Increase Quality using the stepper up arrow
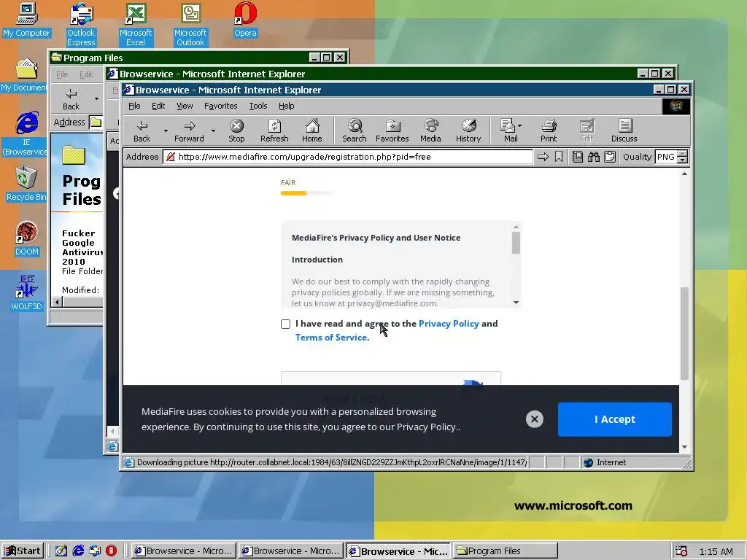The width and height of the screenshot is (747, 560). tap(682, 153)
